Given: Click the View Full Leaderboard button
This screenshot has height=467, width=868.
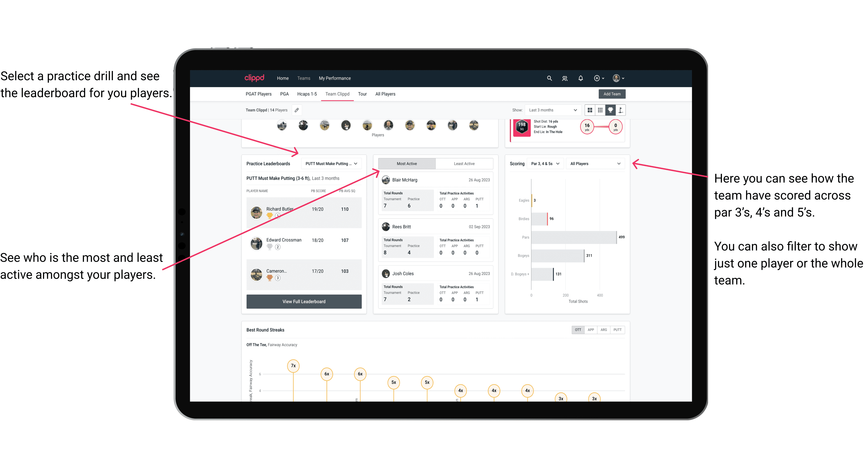Looking at the screenshot, I should (304, 302).
